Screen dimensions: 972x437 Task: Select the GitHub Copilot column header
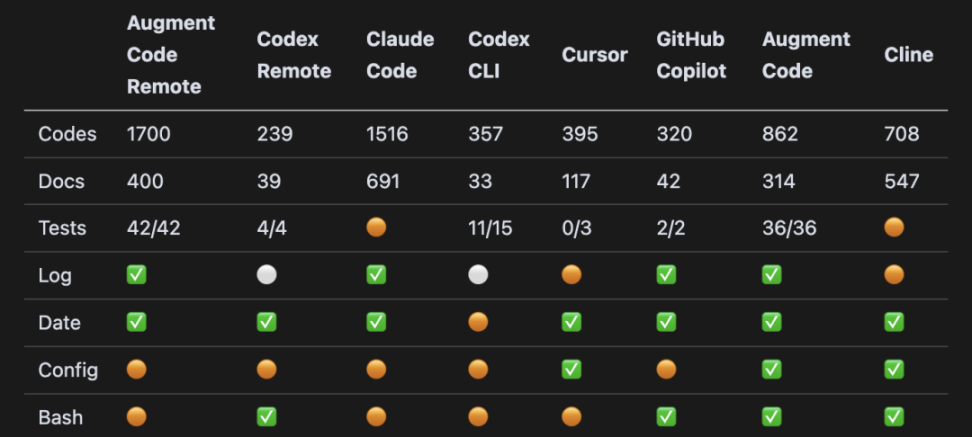(691, 55)
